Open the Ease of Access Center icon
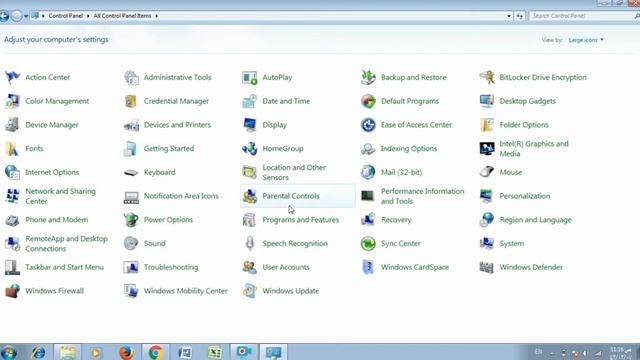Viewport: 640px width, 360px height. click(368, 124)
